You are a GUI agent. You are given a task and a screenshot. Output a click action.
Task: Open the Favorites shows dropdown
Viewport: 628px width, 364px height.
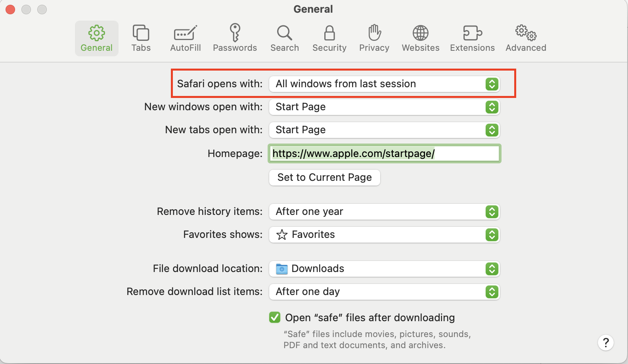384,235
